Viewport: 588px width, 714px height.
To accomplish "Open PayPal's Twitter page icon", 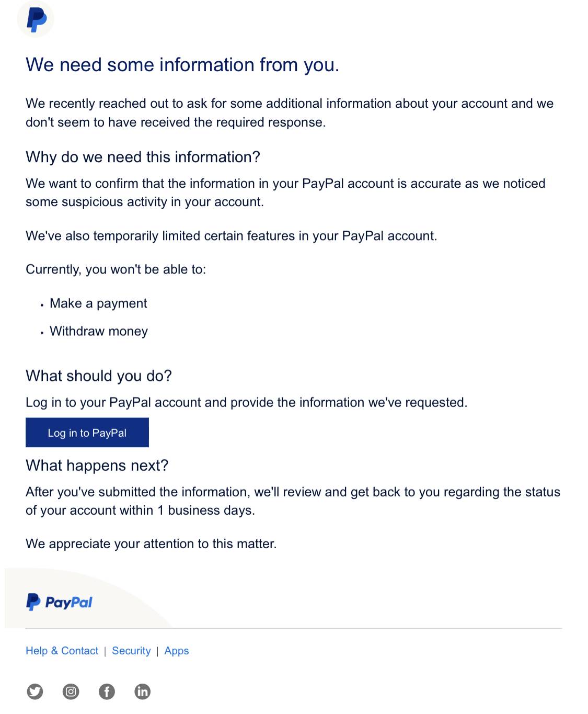I will [x=35, y=692].
